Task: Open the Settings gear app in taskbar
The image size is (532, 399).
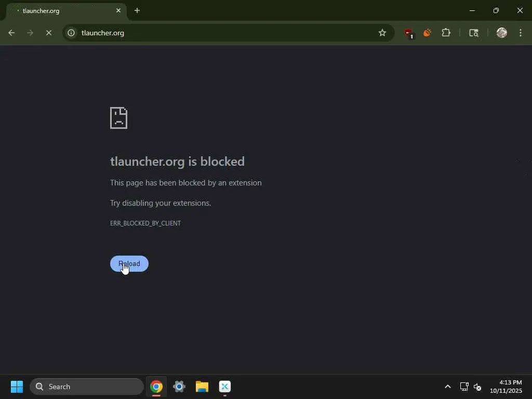Action: (x=179, y=387)
